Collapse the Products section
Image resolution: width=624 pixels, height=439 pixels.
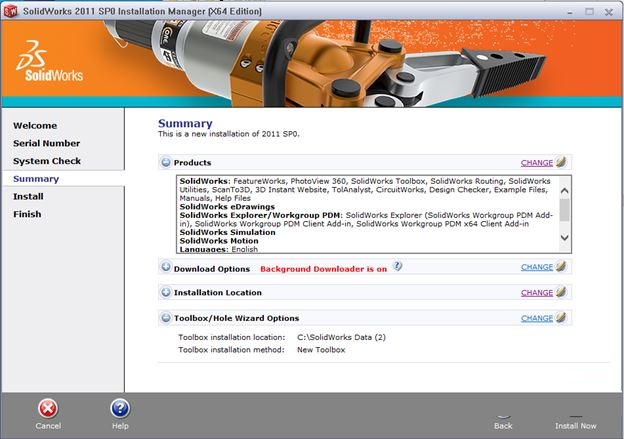166,162
